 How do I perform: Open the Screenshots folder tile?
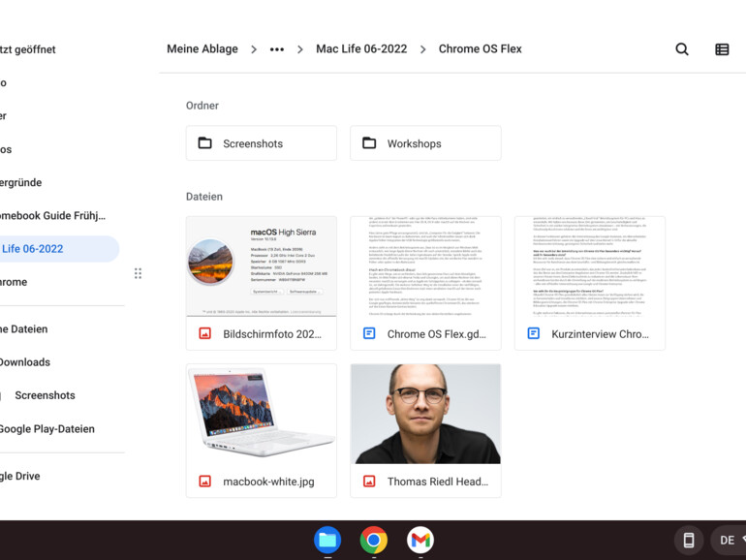[262, 143]
